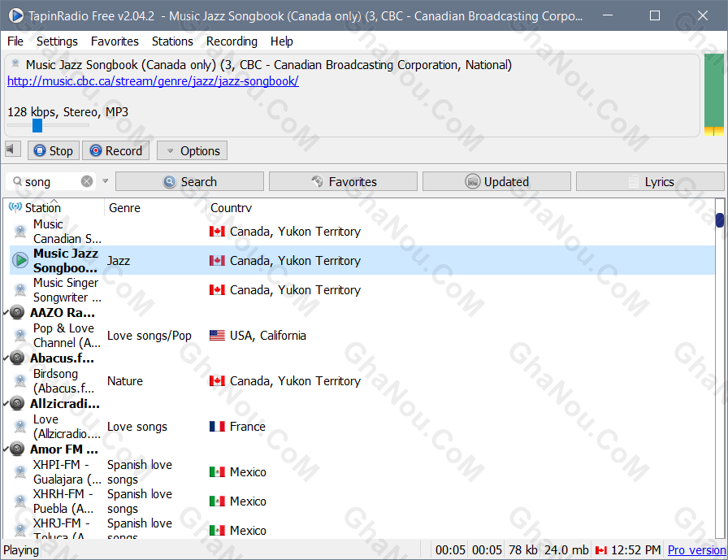Screen dimensions: 728x560
Task: Click station icon beside XHRH-FM Puebla
Action: pos(20,501)
